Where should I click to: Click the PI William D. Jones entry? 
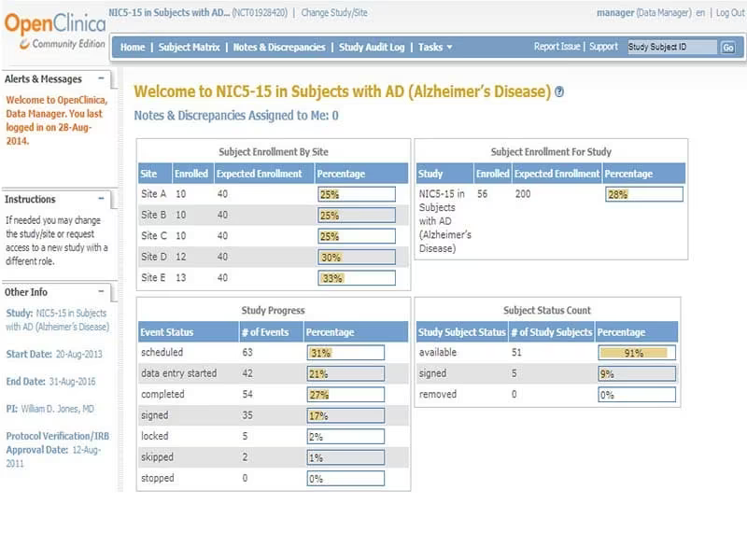(50, 409)
